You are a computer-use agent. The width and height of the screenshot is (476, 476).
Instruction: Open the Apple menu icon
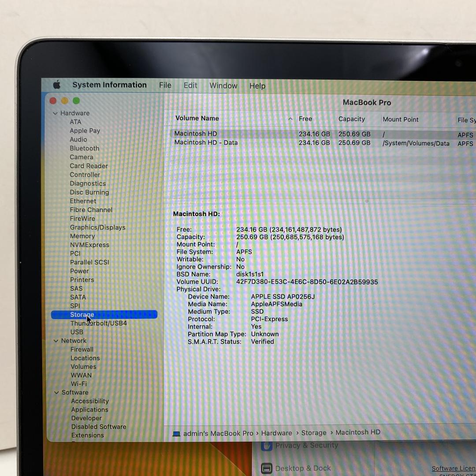(x=57, y=85)
